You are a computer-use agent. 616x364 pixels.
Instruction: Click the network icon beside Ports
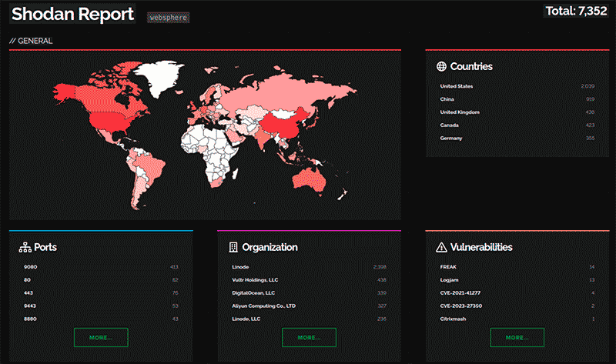(x=25, y=247)
